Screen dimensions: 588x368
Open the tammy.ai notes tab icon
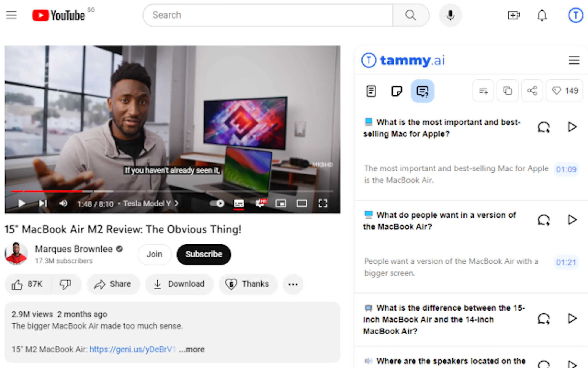click(397, 91)
